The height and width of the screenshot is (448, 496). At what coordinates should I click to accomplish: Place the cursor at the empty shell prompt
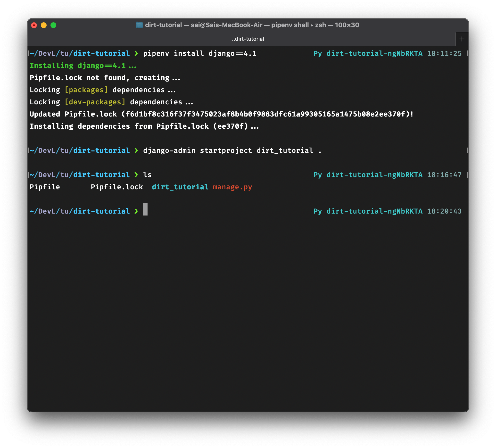click(145, 211)
